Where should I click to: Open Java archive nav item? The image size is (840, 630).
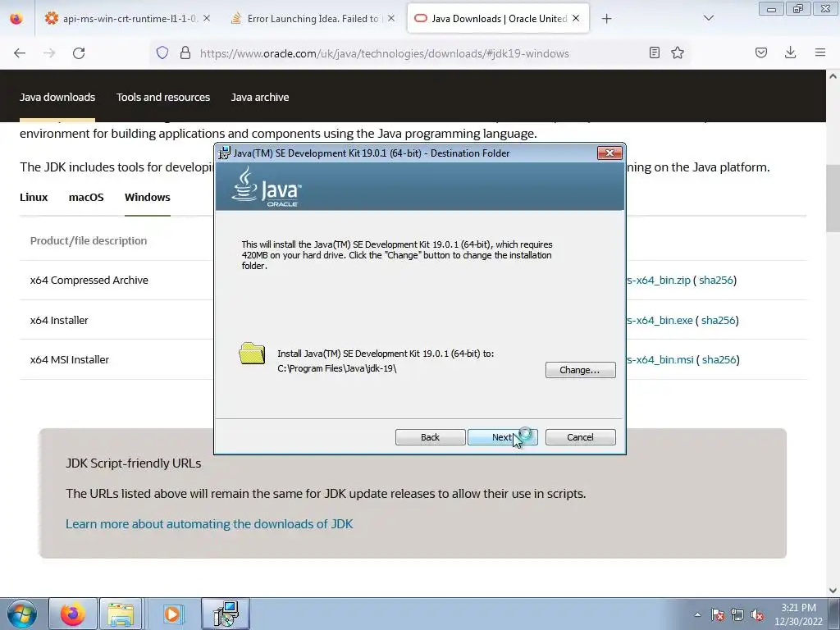260,97
